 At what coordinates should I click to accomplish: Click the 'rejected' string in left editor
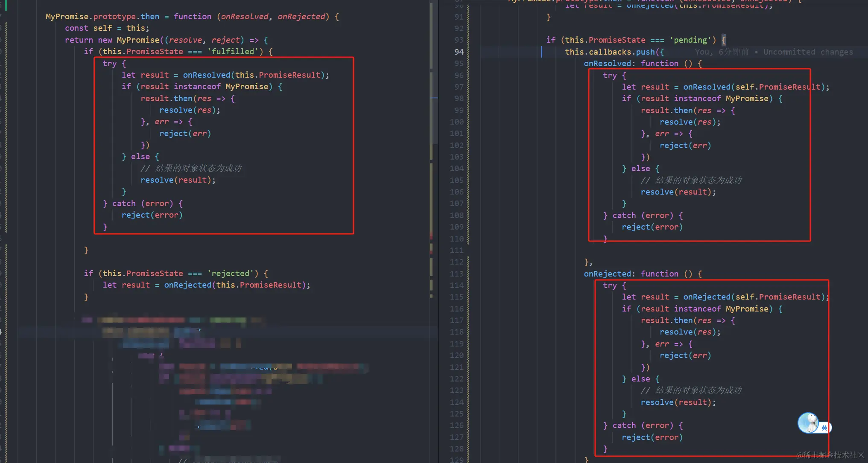(231, 274)
